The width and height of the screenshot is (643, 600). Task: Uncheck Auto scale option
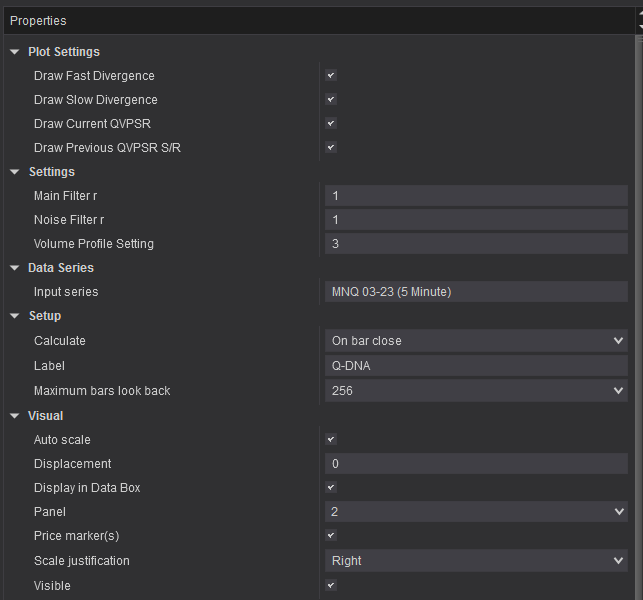331,439
